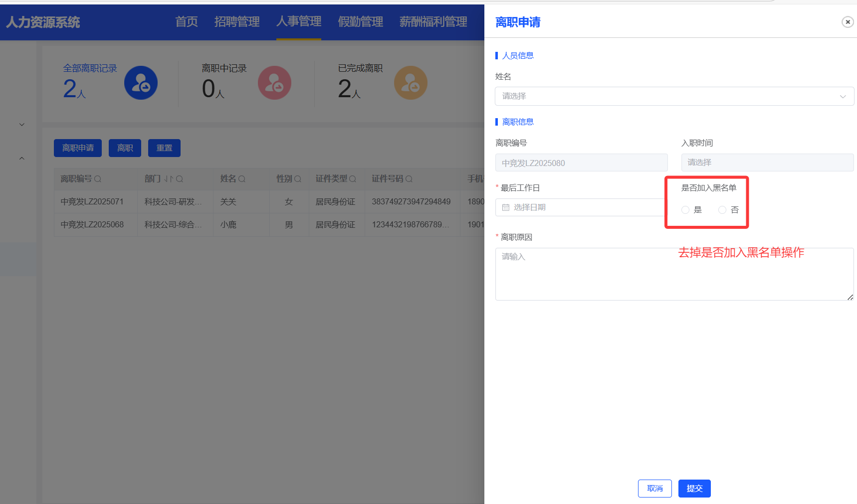Screen dimensions: 857x504
Task: Click the 离职编号 field showing 中竞发LZ2025080
Action: [581, 163]
